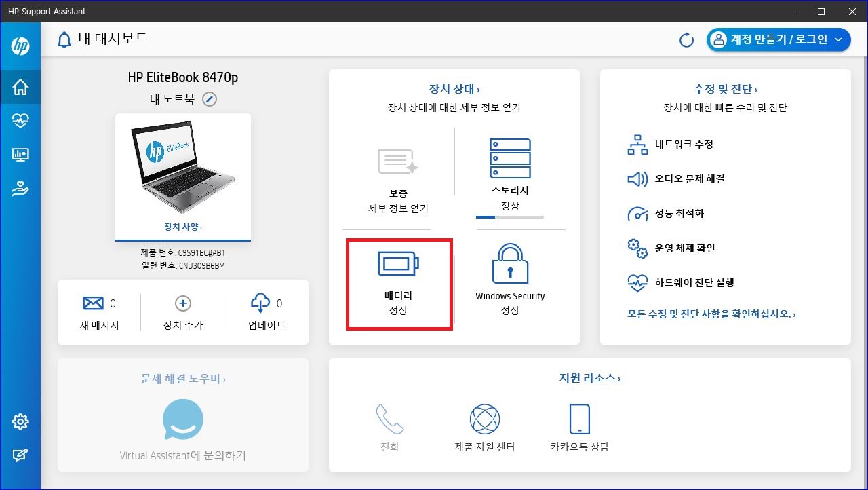This screenshot has height=490, width=868.
Task: Click the 운영 체제 확인 gears icon
Action: (x=637, y=248)
